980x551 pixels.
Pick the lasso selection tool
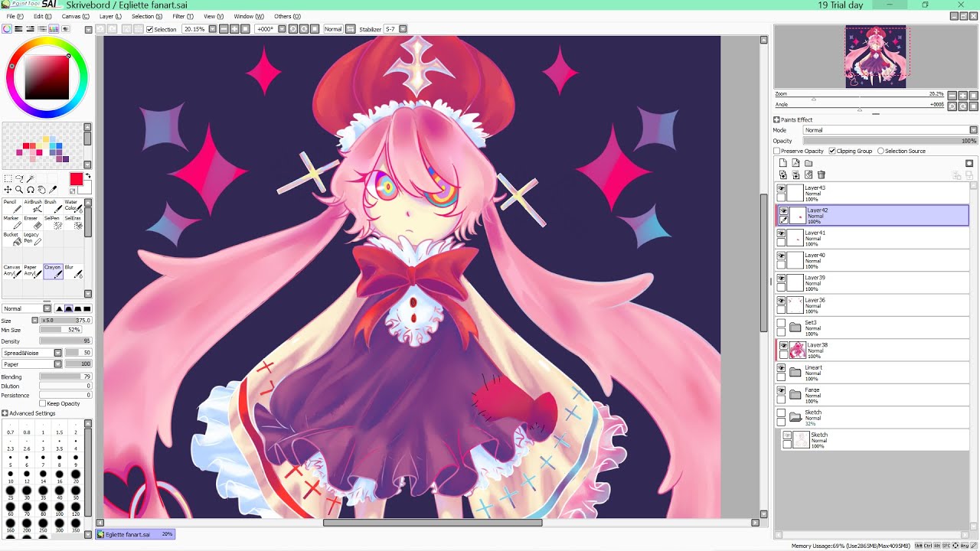pos(19,178)
